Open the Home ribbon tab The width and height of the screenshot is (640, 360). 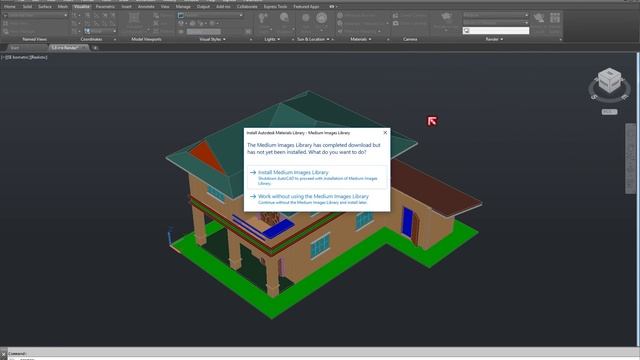click(x=9, y=7)
